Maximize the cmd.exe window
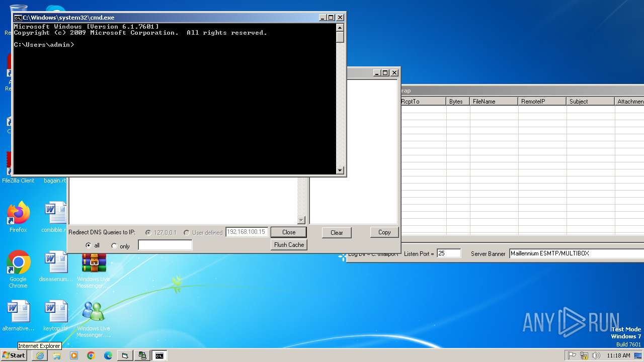This screenshot has height=362, width=644. click(331, 18)
